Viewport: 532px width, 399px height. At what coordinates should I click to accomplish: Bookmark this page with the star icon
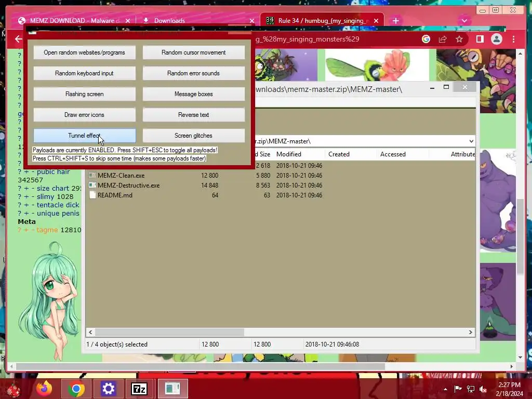point(459,39)
